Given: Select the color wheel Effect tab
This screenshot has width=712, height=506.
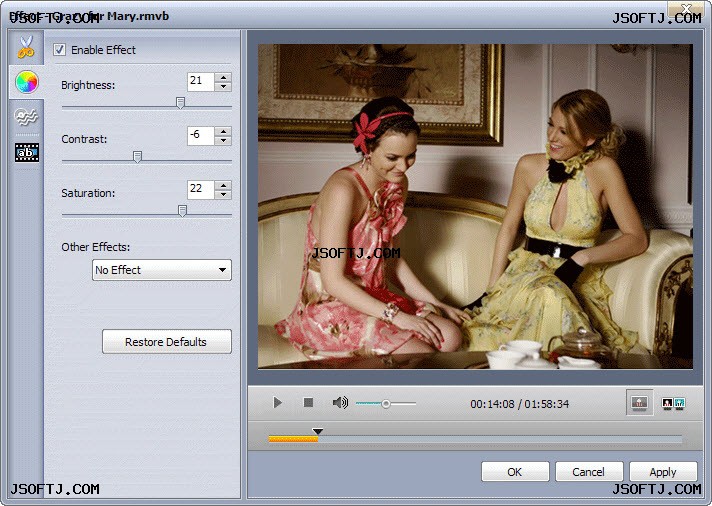Looking at the screenshot, I should tap(26, 82).
